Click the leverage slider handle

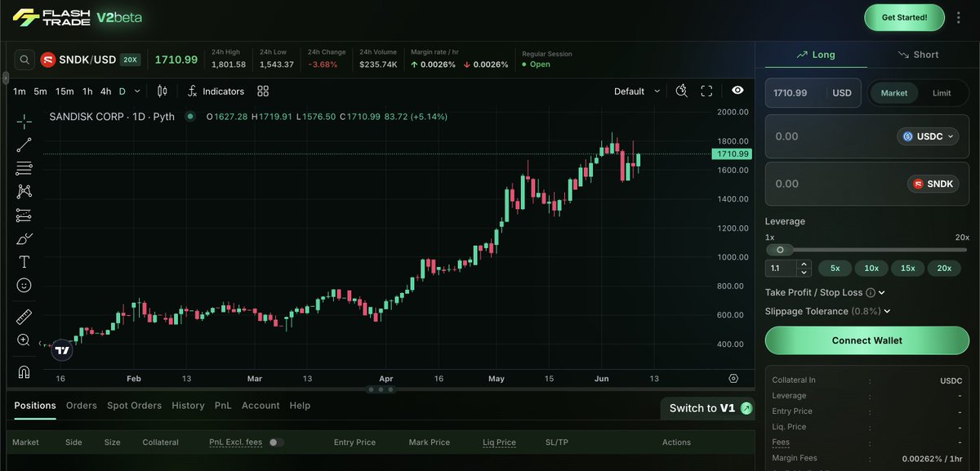780,250
